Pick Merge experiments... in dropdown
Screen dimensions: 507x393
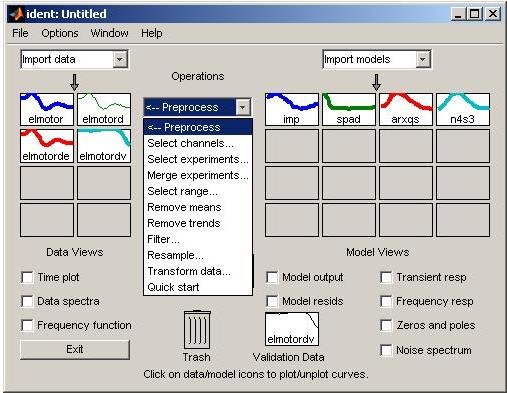tap(198, 175)
